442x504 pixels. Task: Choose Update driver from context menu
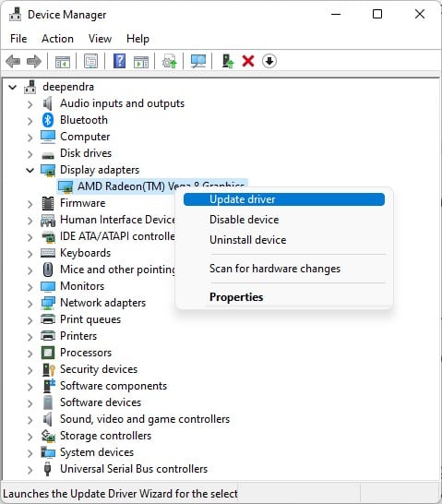[x=284, y=199]
